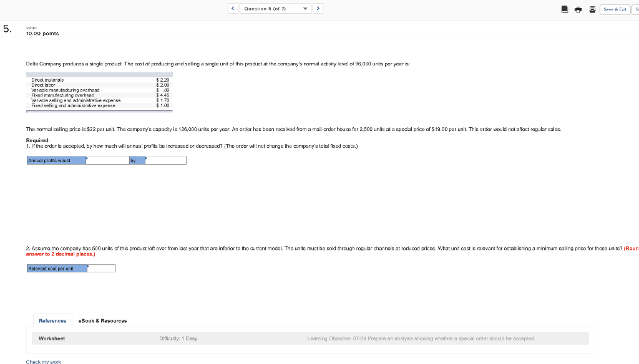Image resolution: width=639 pixels, height=364 pixels.
Task: Click the 10.00 points label
Action: (42, 34)
